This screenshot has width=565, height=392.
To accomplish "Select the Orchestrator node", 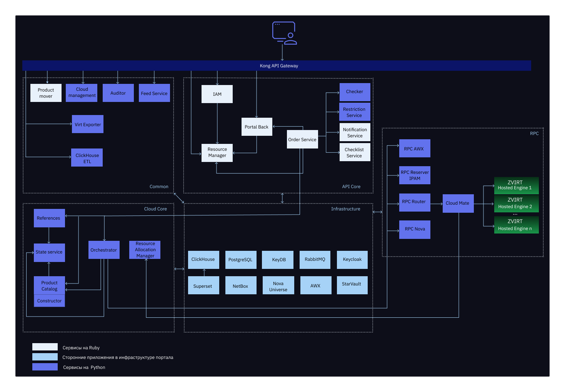I will click(104, 250).
